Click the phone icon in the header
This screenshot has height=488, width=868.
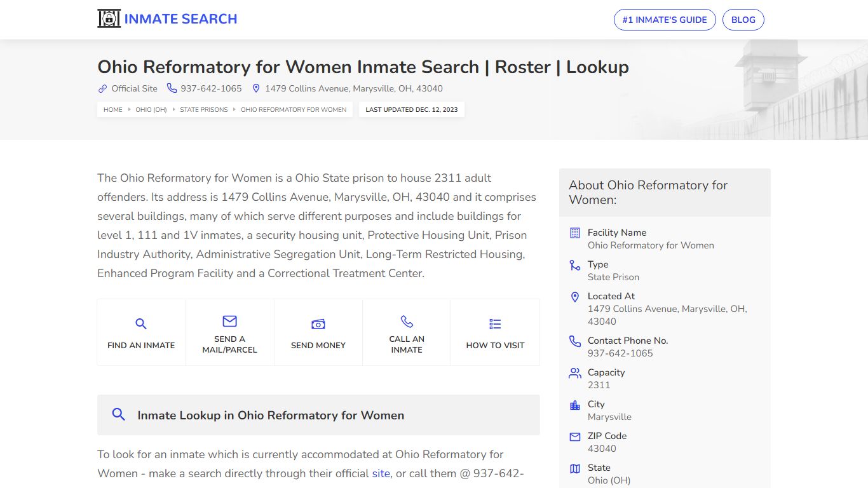[172, 88]
